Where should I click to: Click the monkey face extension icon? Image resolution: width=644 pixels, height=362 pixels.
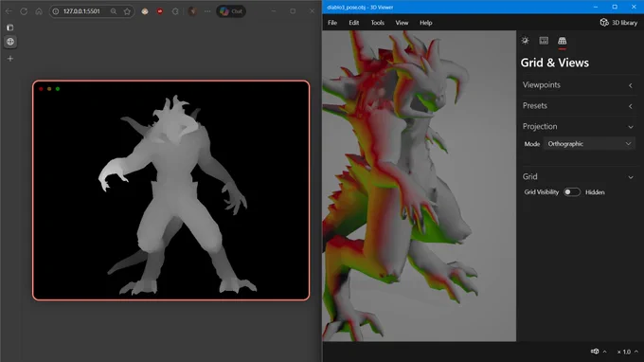[x=145, y=11]
